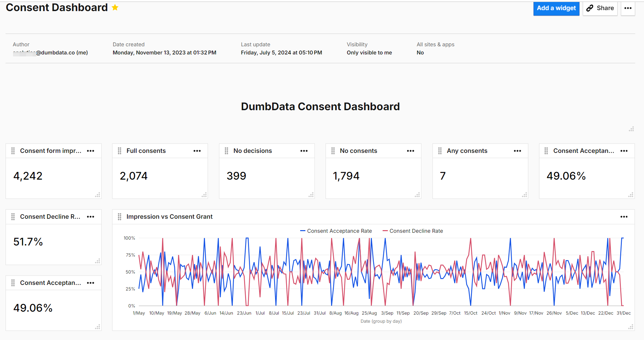The width and height of the screenshot is (644, 340).
Task: Click drag handle on Impression vs Consent Grant chart
Action: click(120, 216)
